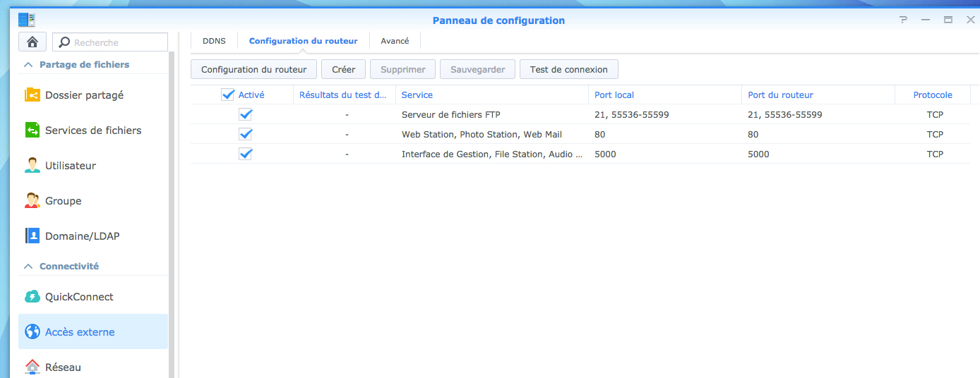Open the Groupe icon in sidebar
Image resolution: width=980 pixels, height=378 pixels.
click(x=32, y=201)
